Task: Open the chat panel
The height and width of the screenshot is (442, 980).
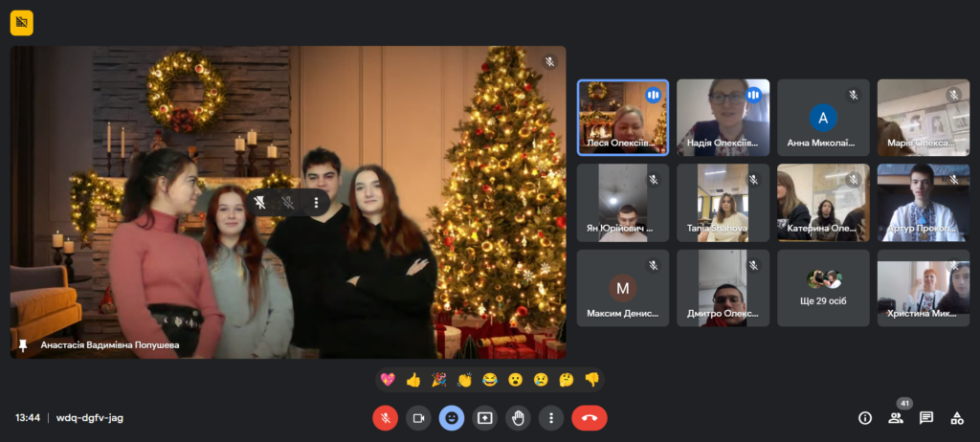Action: point(925,418)
